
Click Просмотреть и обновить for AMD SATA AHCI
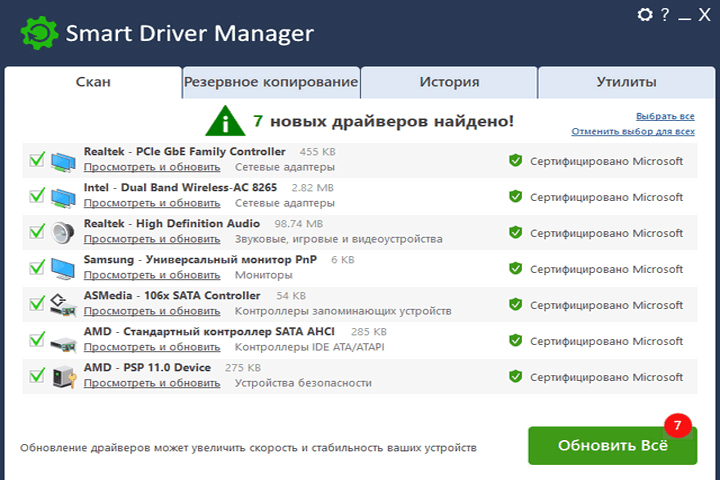152,347
